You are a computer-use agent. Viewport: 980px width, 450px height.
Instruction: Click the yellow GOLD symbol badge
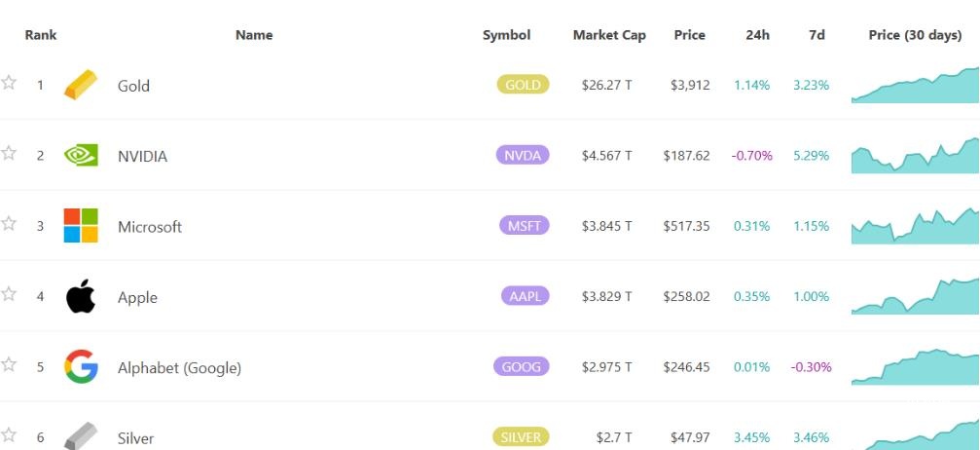523,85
